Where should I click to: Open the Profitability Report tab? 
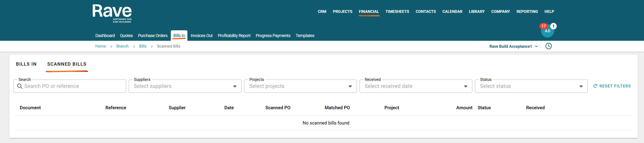click(x=234, y=36)
